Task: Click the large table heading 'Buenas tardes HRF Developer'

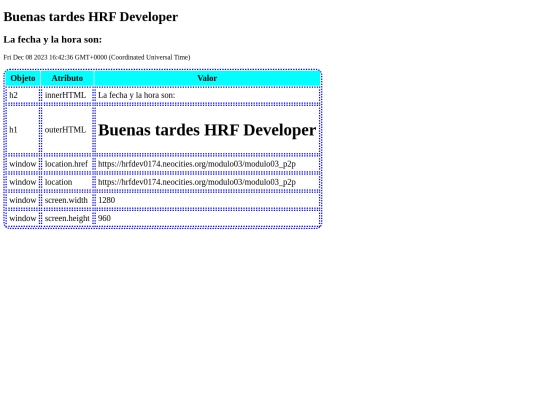Action: pyautogui.click(x=207, y=130)
